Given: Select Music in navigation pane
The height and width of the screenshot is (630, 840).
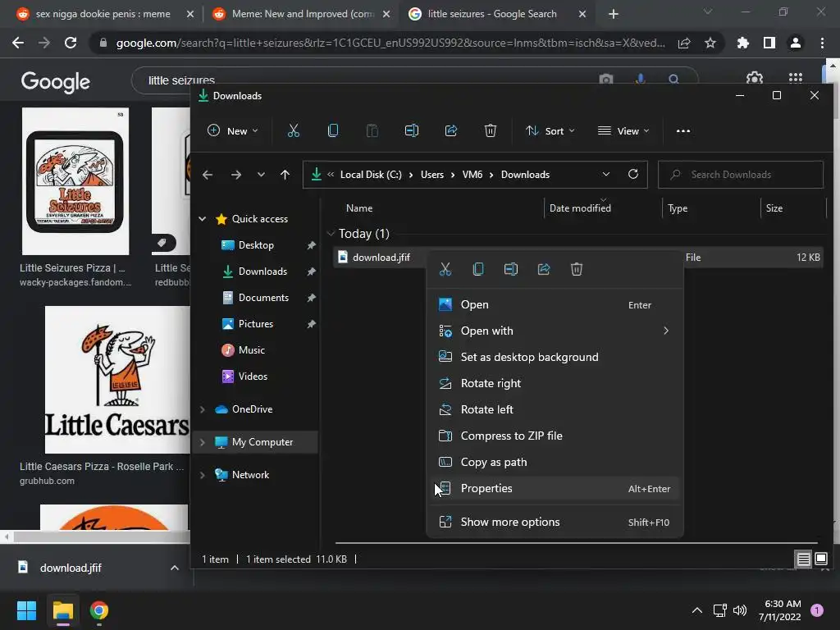Looking at the screenshot, I should coord(252,349).
